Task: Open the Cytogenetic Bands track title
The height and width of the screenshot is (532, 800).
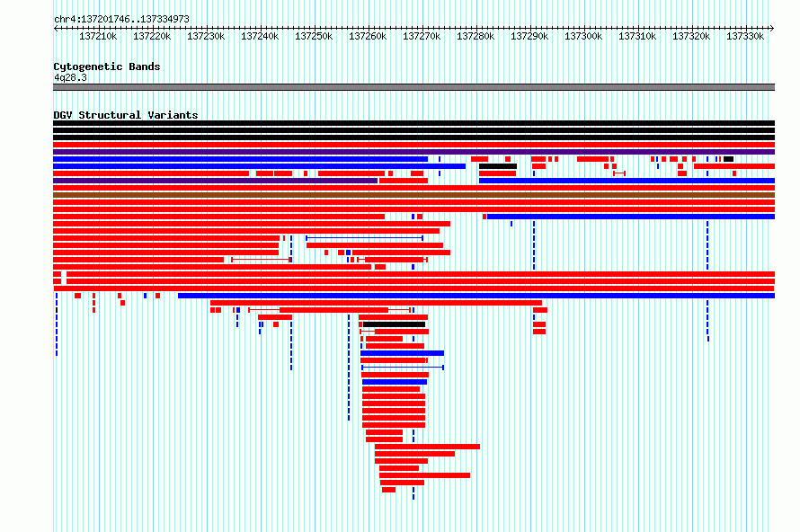Action: coord(107,66)
